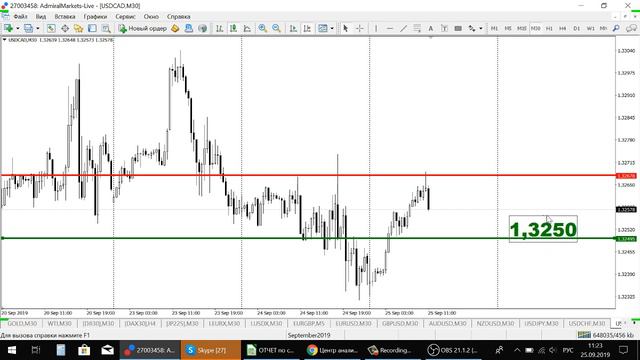The image size is (640, 360).
Task: Select the Crosshair tool
Action: pos(360,28)
